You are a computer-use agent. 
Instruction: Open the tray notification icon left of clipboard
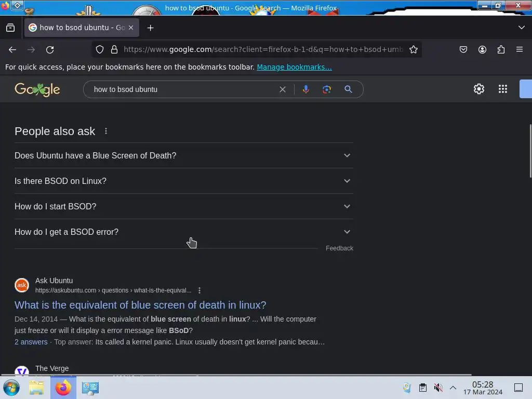[407, 388]
